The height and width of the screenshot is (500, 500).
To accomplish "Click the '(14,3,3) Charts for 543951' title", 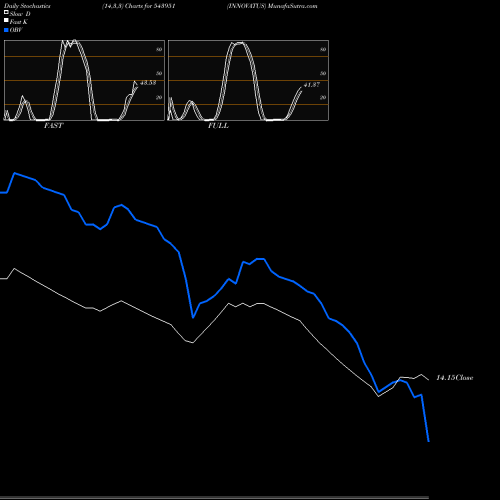I will click(x=139, y=6).
